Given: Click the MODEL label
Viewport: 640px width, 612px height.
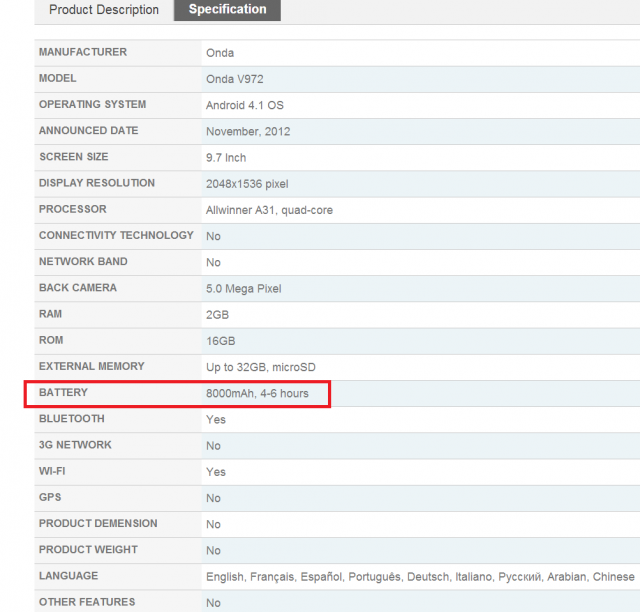Looking at the screenshot, I should click(58, 78).
